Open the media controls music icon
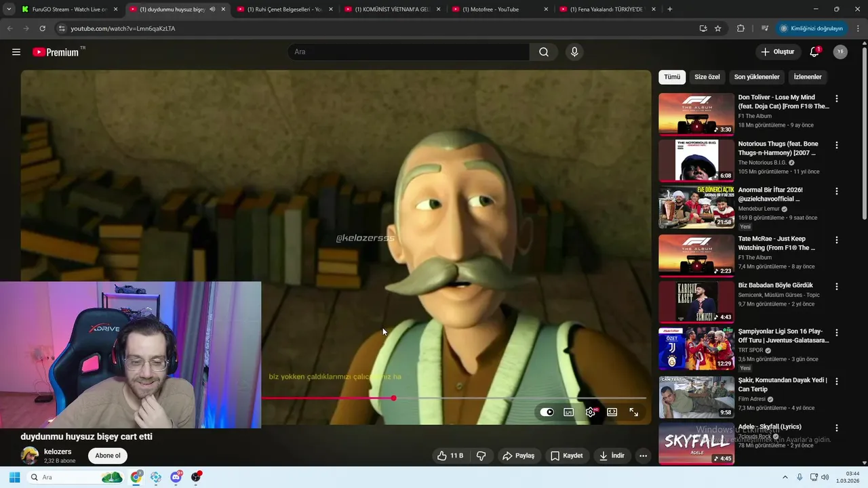This screenshot has width=868, height=488. pos(765,28)
